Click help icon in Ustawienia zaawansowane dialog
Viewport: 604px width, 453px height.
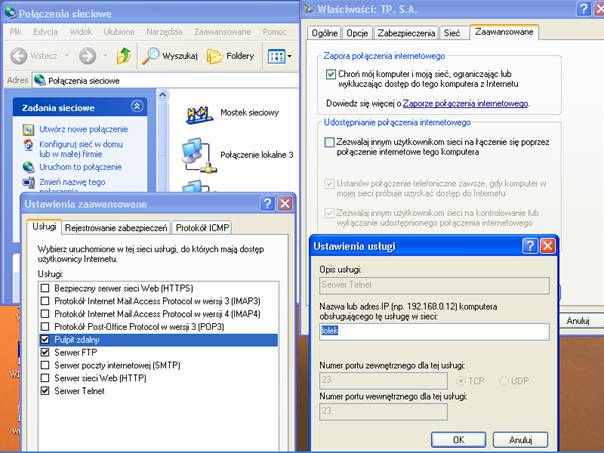coord(268,203)
